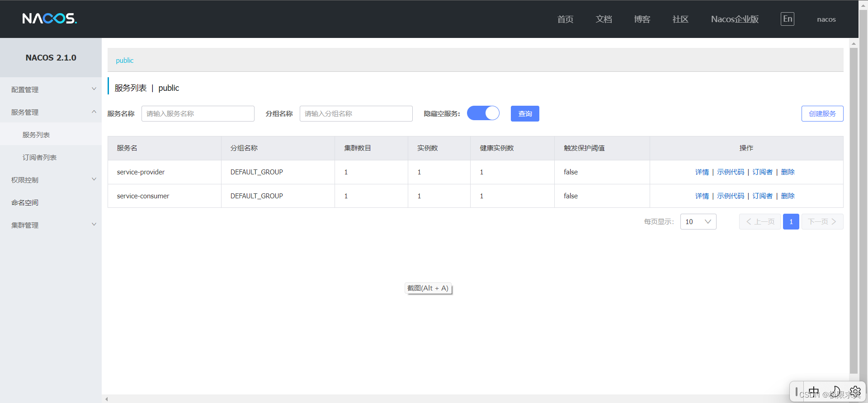
Task: Open 示例代码 for service-consumer
Action: (x=731, y=196)
